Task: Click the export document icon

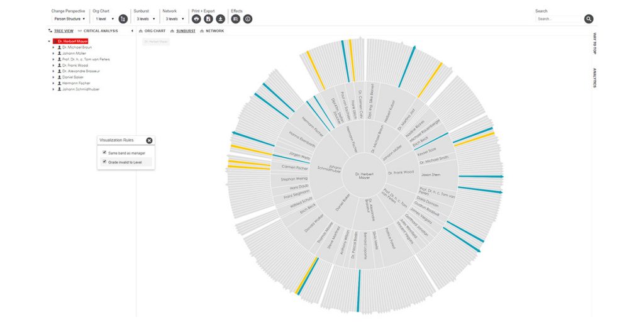Action: [208, 19]
